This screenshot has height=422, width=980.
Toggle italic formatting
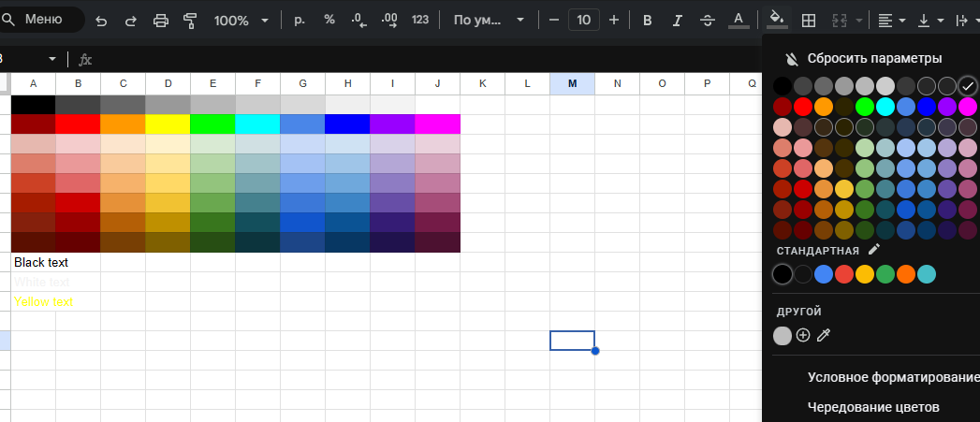tap(677, 21)
